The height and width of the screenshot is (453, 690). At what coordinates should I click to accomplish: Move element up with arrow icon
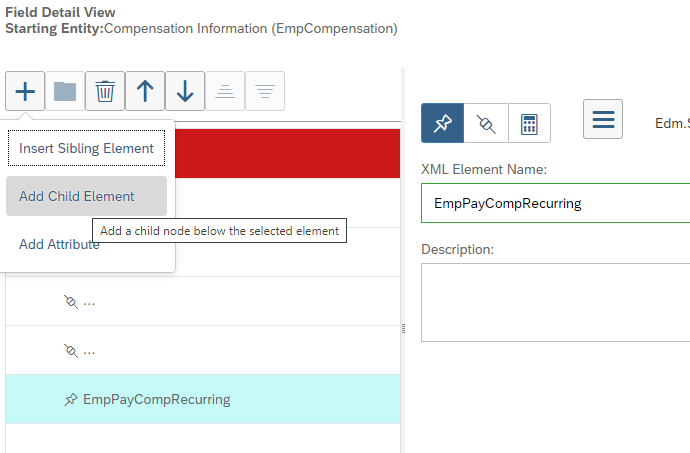[x=145, y=91]
